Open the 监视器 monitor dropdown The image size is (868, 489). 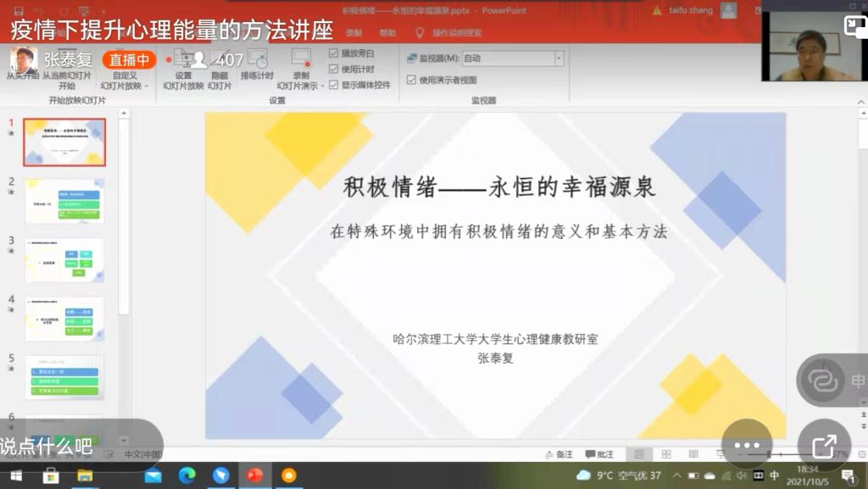pos(559,58)
